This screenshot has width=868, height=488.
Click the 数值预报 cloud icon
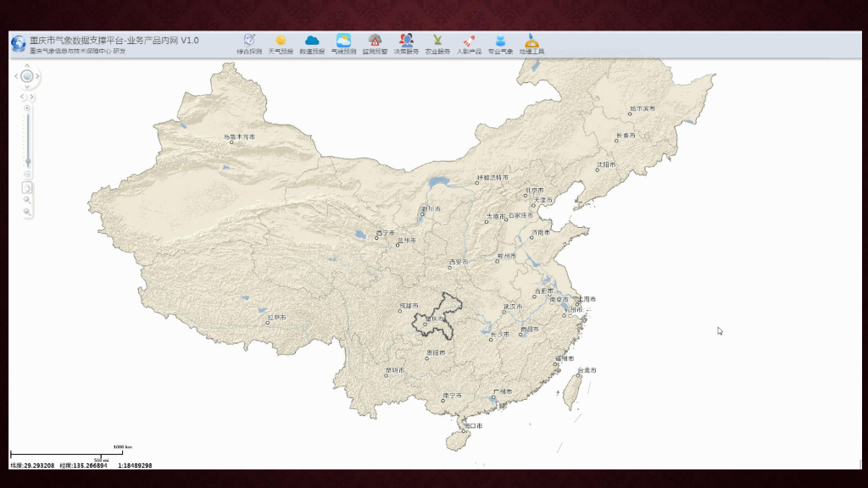pyautogui.click(x=312, y=43)
